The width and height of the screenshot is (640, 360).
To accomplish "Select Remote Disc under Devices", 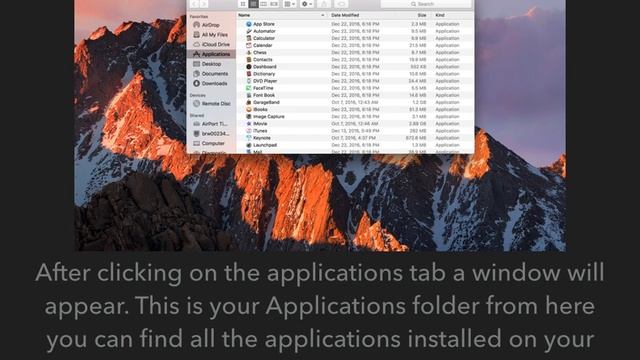I will [211, 104].
